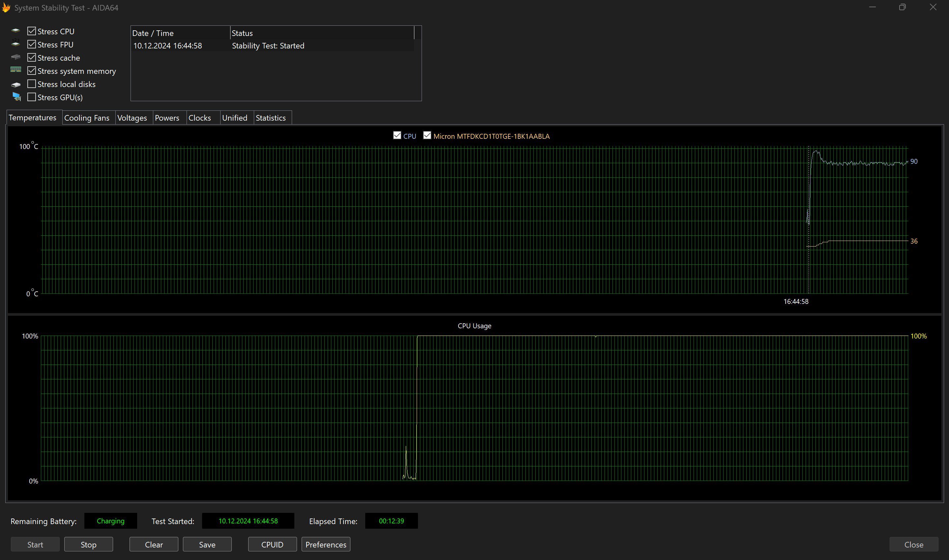Click the Save results button
The width and height of the screenshot is (949, 560).
207,544
